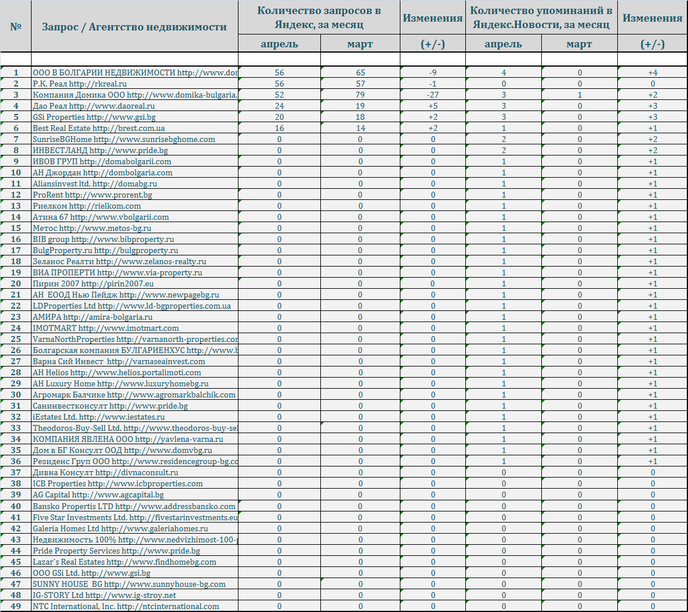Image resolution: width=688 pixels, height=612 pixels.
Task: Click 'BIB group http://www.bibproperty.ru'
Action: [135, 239]
